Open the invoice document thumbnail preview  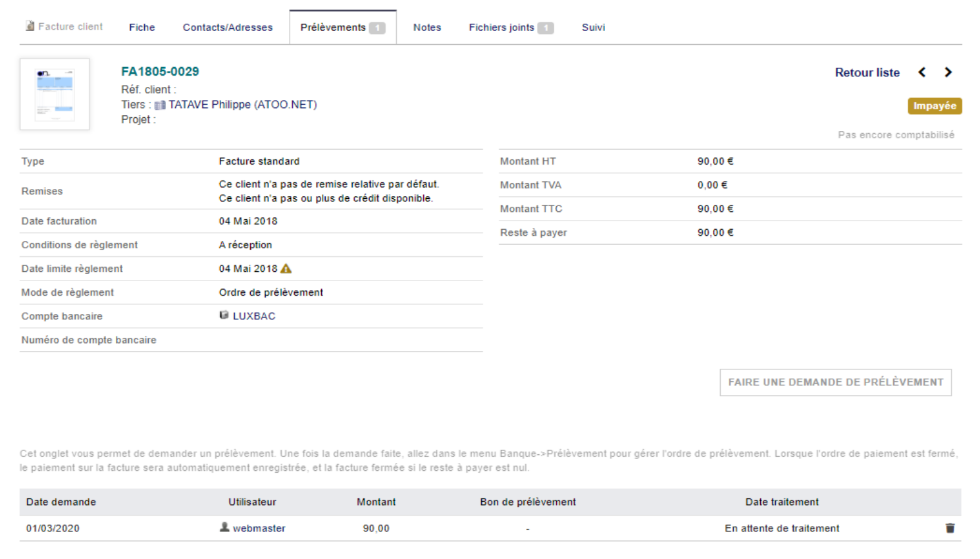coord(55,94)
